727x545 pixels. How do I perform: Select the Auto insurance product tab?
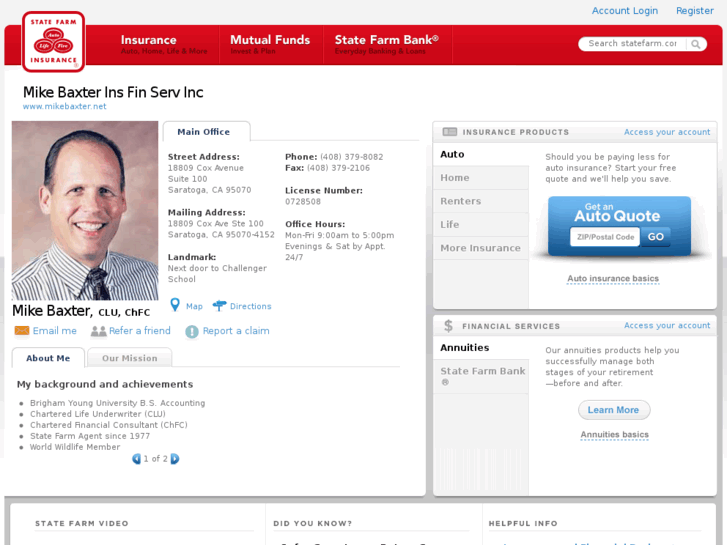pos(481,154)
